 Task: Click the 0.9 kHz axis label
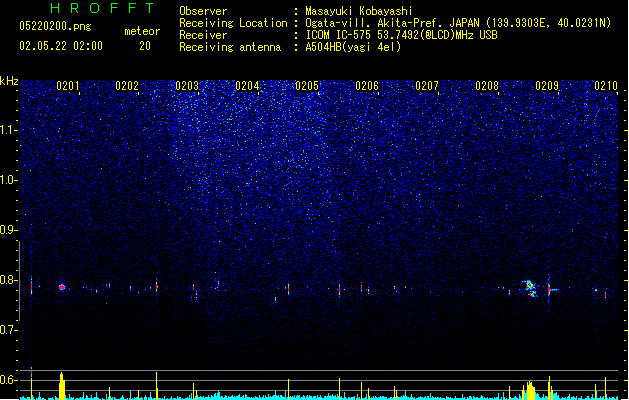pyautogui.click(x=9, y=230)
